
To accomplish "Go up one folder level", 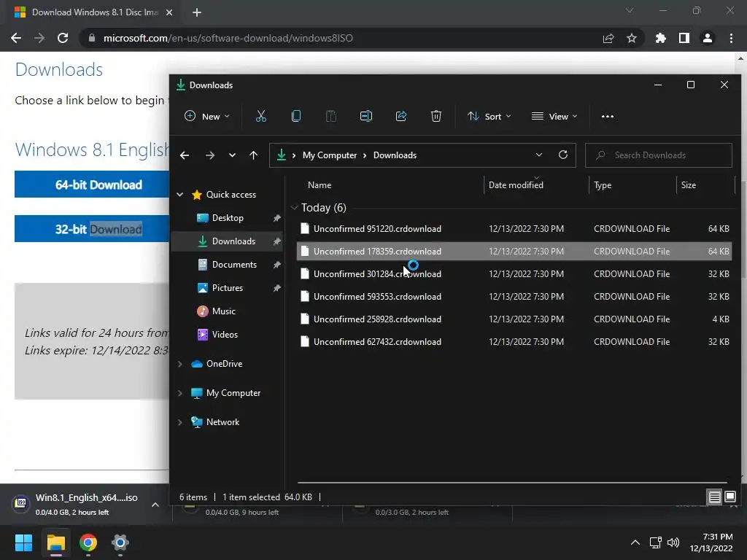I will (253, 155).
